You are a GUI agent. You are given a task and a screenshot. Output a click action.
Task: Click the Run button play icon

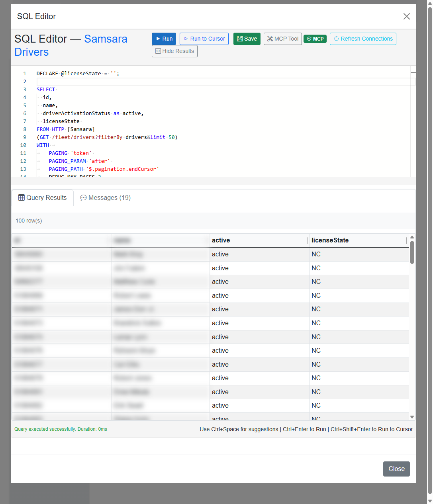pyautogui.click(x=158, y=39)
